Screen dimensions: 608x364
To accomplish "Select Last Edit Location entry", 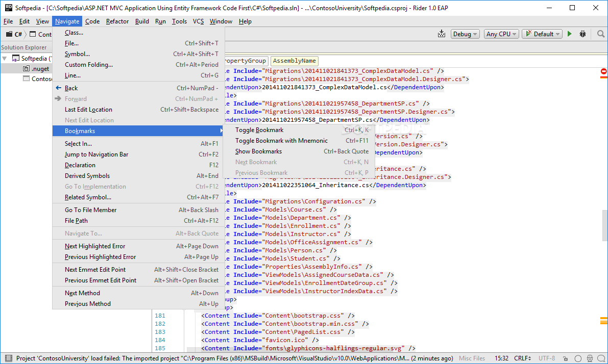I will 138,110.
